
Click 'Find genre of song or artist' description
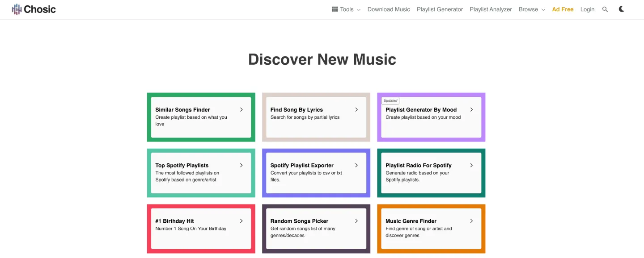[419, 232]
